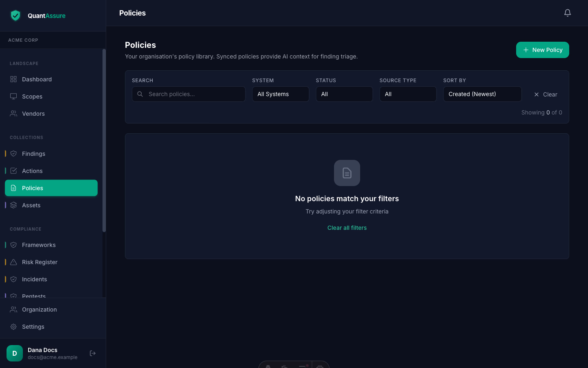Open the notifications bell
The height and width of the screenshot is (368, 588).
click(568, 13)
